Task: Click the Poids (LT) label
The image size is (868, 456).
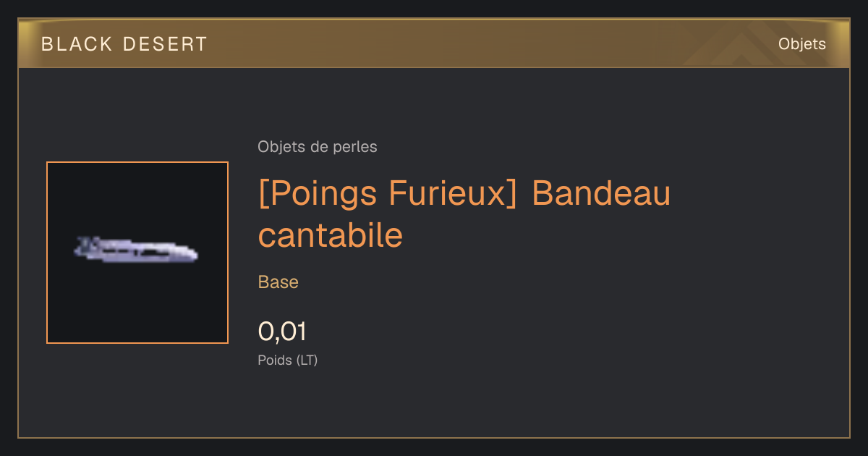Action: tap(288, 360)
